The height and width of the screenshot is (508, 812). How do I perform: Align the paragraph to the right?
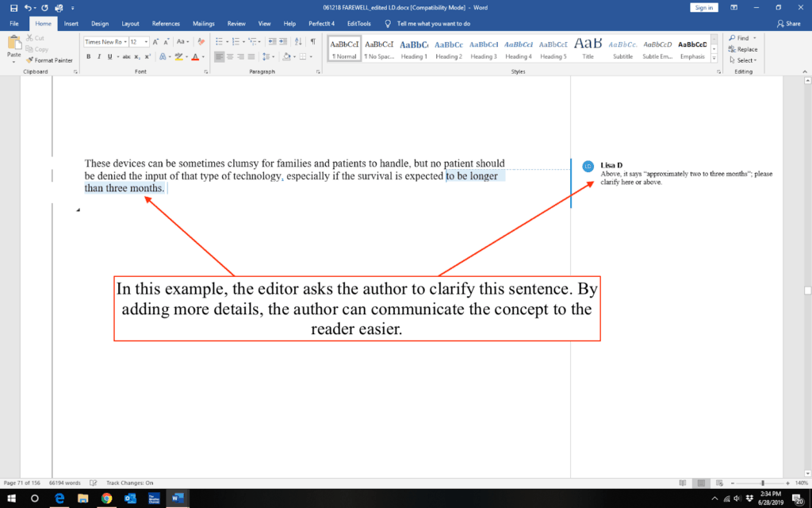(x=241, y=56)
